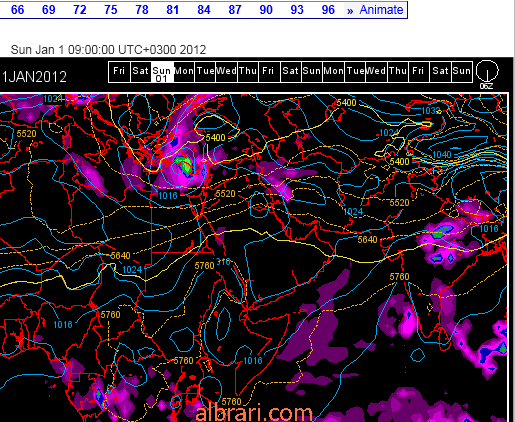Select the 72 hour forecast frame
Viewport: 515px width, 422px height.
tap(80, 10)
